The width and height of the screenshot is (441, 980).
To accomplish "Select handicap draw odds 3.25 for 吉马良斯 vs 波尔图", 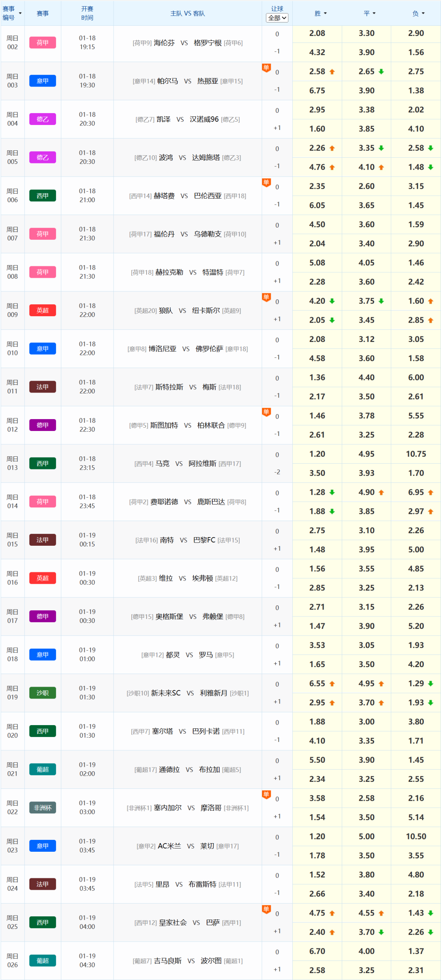I will tap(367, 970).
